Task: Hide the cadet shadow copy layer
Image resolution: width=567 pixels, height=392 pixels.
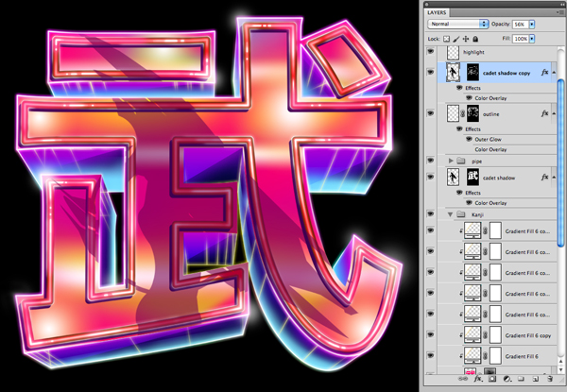Action: (430, 72)
